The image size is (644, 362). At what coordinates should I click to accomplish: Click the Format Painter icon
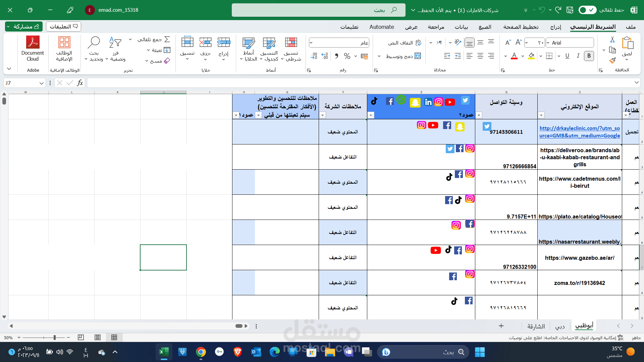[x=612, y=61]
